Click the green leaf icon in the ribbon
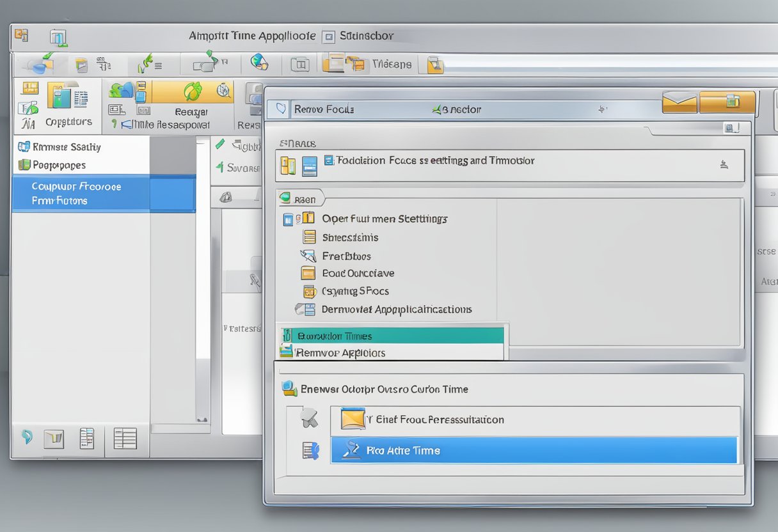 [193, 91]
